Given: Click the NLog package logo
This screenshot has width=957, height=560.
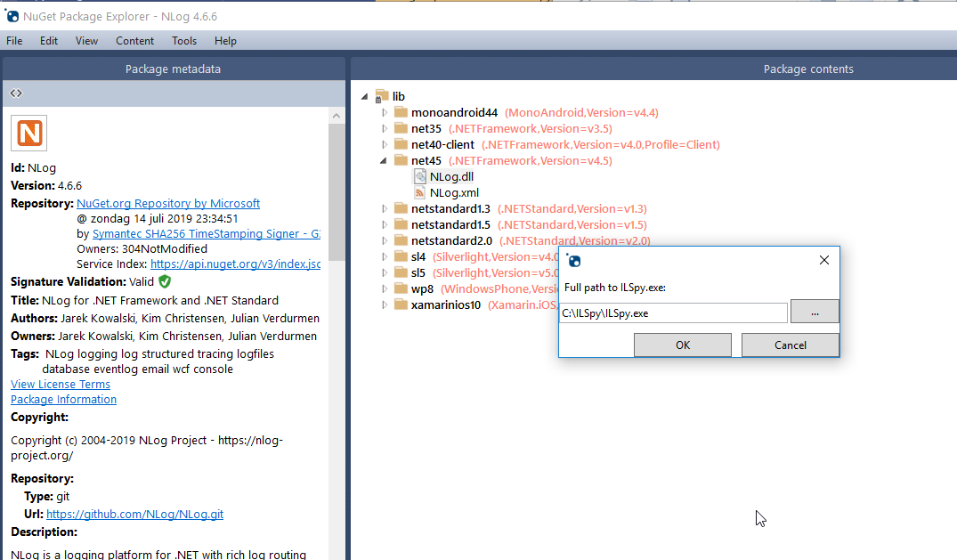Looking at the screenshot, I should pyautogui.click(x=28, y=134).
